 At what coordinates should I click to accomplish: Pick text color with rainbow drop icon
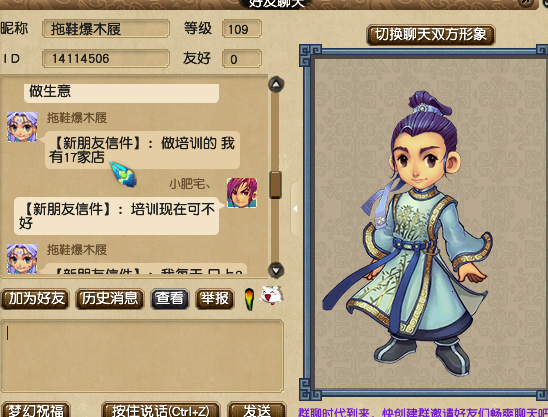(x=249, y=299)
